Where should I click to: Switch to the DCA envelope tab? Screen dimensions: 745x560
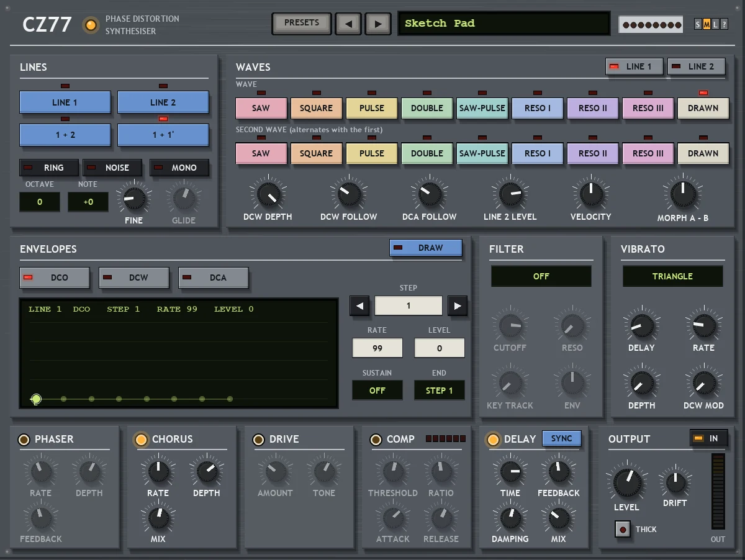tap(214, 278)
